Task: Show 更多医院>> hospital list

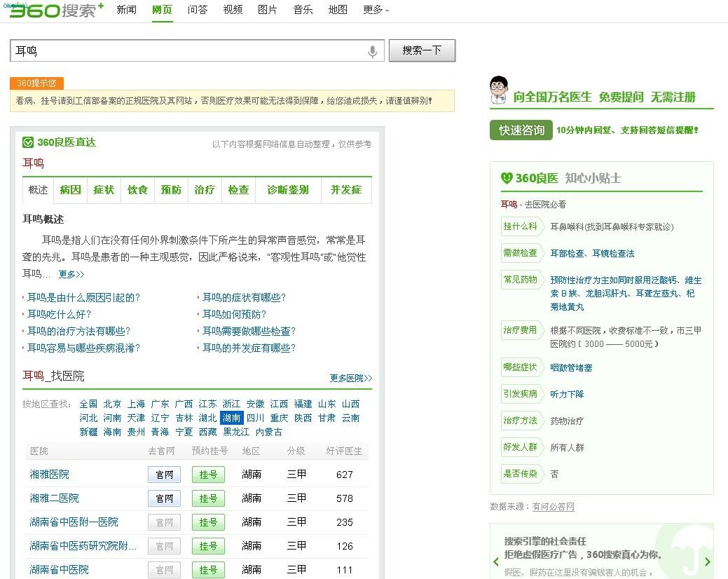Action: (x=350, y=378)
